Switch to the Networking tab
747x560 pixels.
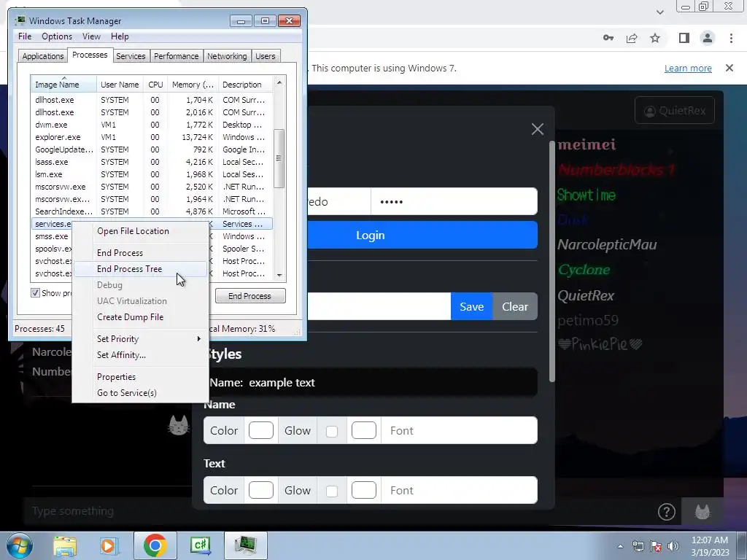tap(227, 56)
